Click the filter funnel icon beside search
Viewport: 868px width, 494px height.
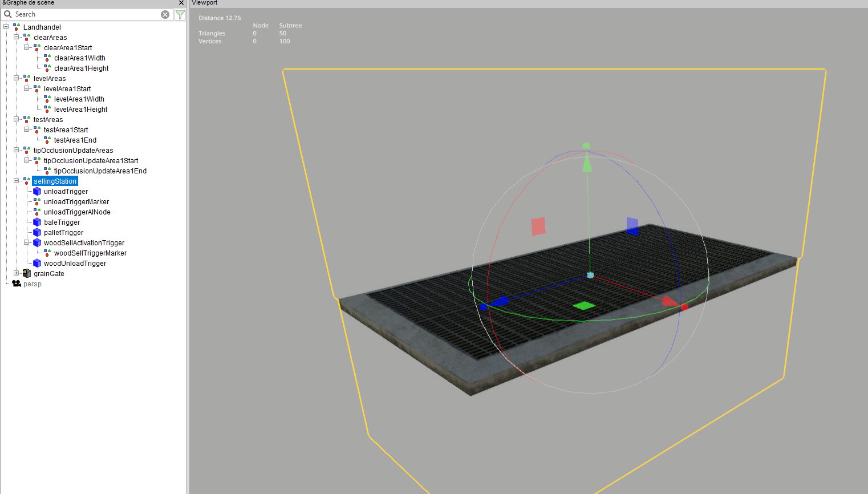coord(180,15)
